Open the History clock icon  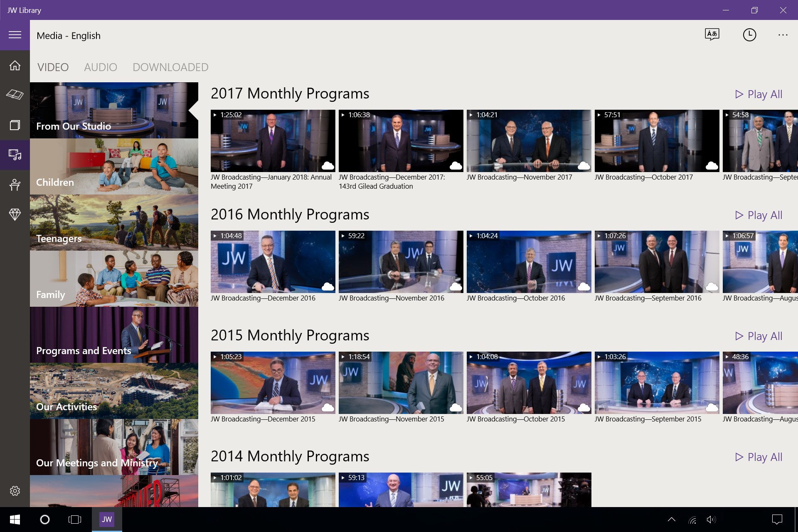tap(749, 35)
